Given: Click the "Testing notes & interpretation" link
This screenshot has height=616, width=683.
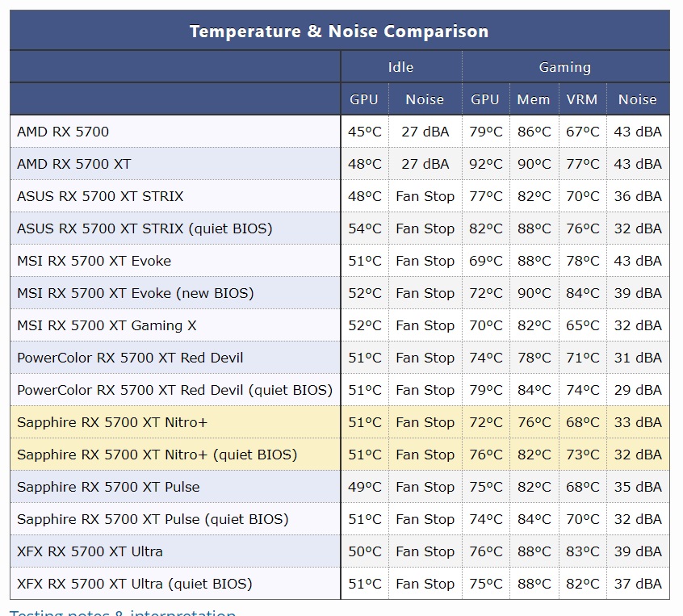Looking at the screenshot, I should pos(123,612).
